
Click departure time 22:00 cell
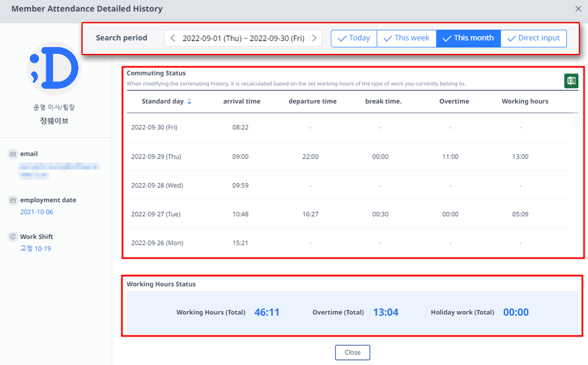(311, 156)
